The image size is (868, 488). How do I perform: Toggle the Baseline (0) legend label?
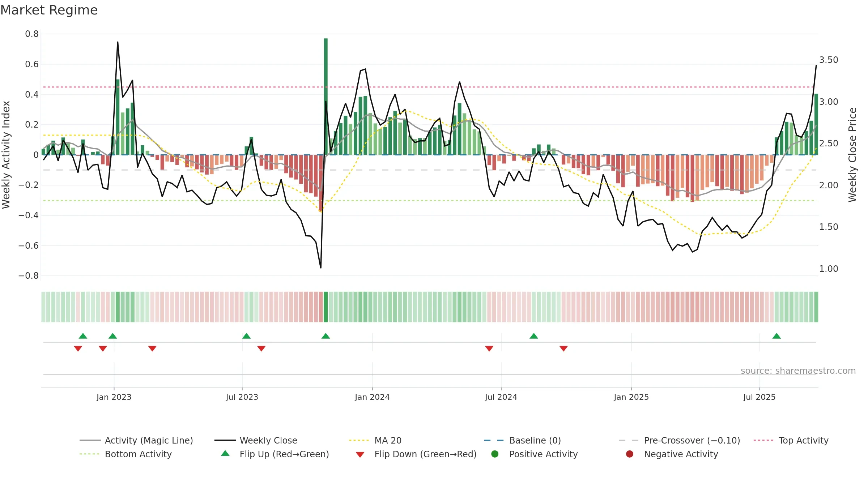[x=535, y=440]
